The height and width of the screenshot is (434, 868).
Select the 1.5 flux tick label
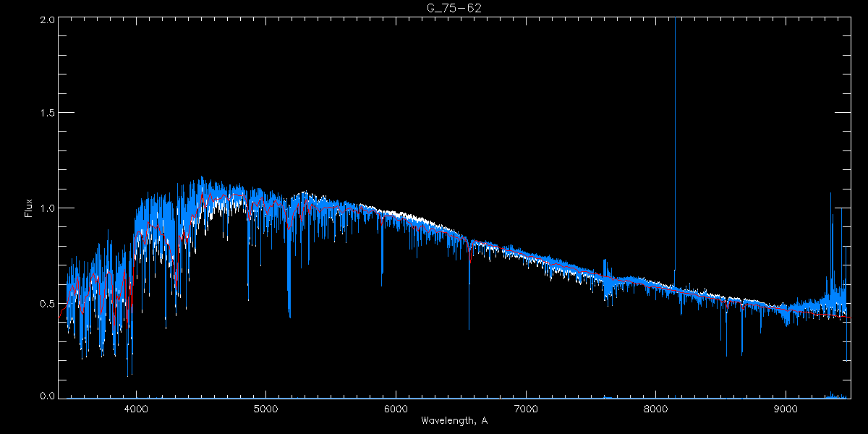[46, 113]
